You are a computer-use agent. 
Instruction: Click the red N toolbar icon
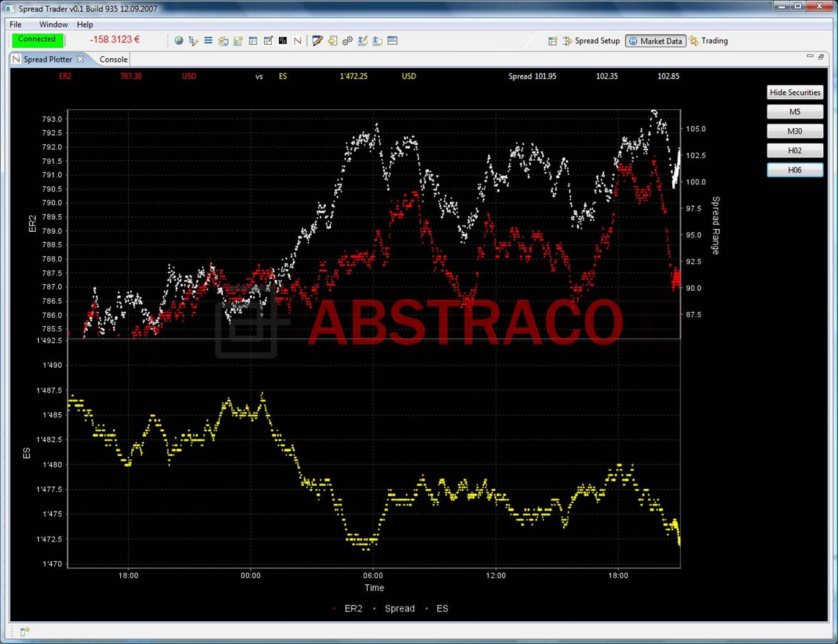tap(298, 40)
